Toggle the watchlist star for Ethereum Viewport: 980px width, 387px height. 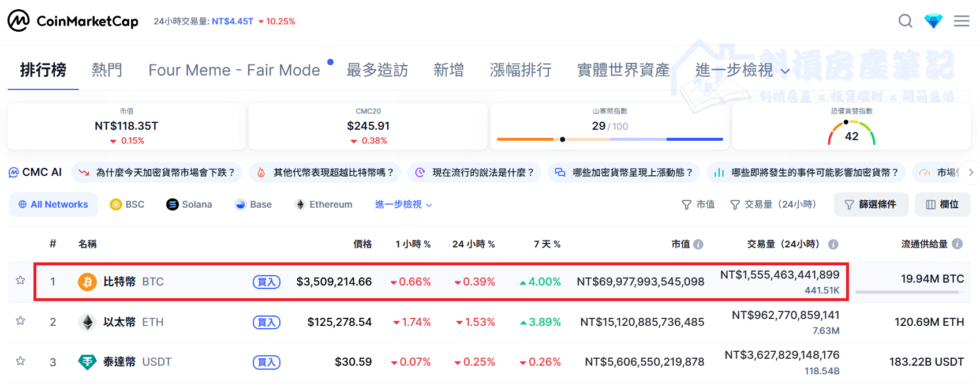(20, 321)
